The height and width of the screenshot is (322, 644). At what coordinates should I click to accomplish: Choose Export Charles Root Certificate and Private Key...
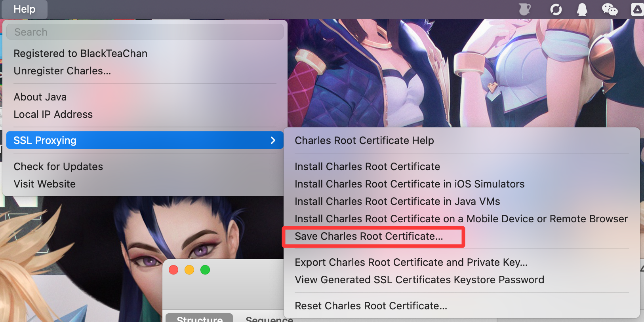click(x=411, y=262)
